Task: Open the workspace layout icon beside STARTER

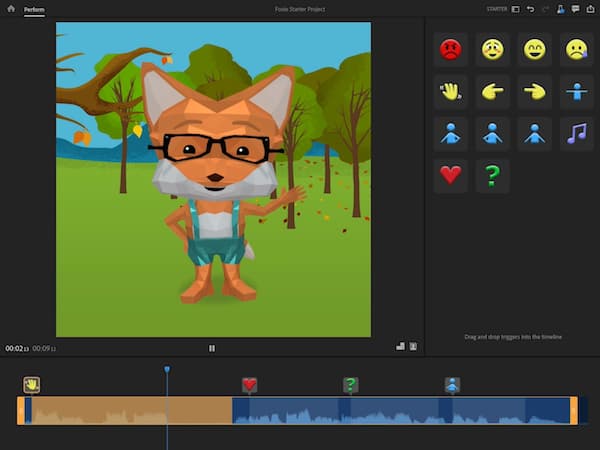Action: 516,9
